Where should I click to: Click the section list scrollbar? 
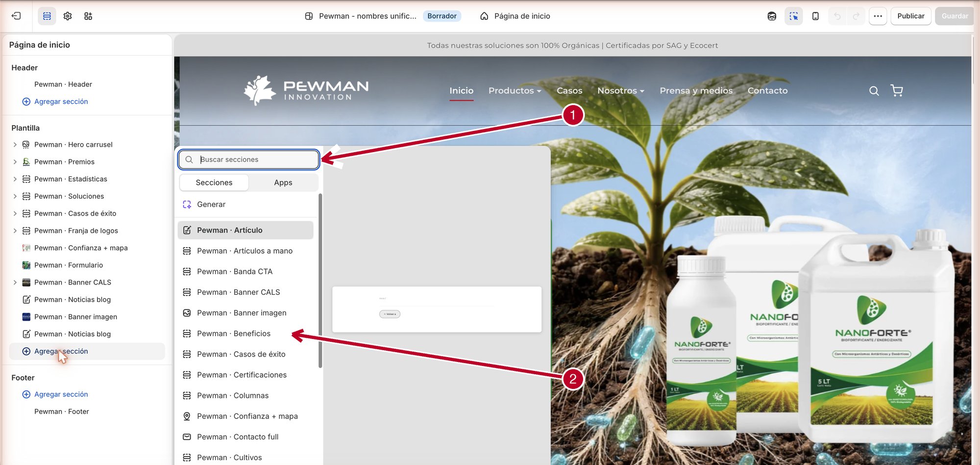[x=320, y=281]
